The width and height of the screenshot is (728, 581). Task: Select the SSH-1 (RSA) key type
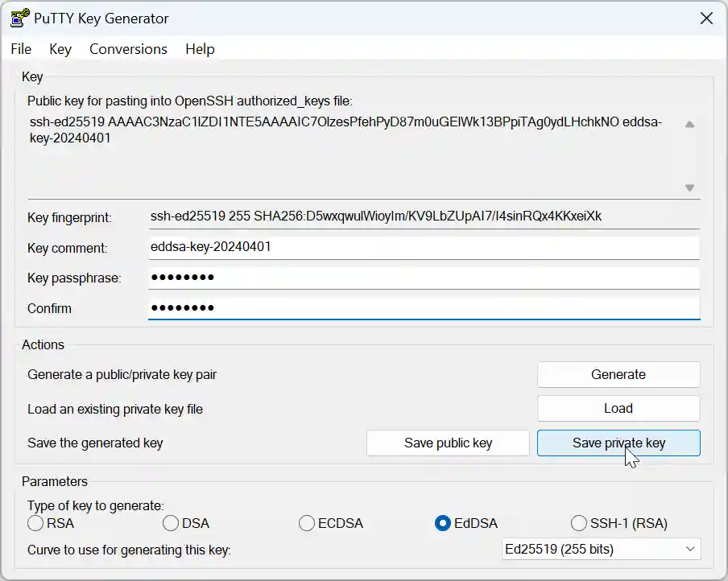pyautogui.click(x=579, y=523)
